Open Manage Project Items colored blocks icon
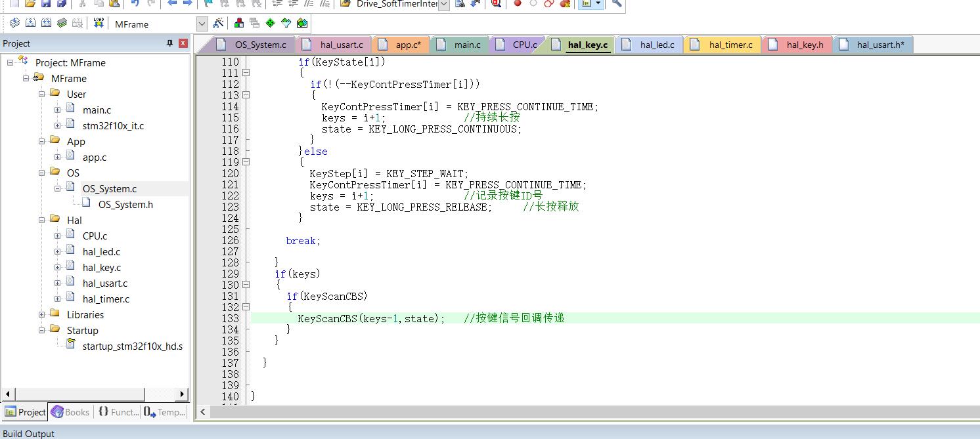The height and width of the screenshot is (439, 980). pyautogui.click(x=239, y=23)
